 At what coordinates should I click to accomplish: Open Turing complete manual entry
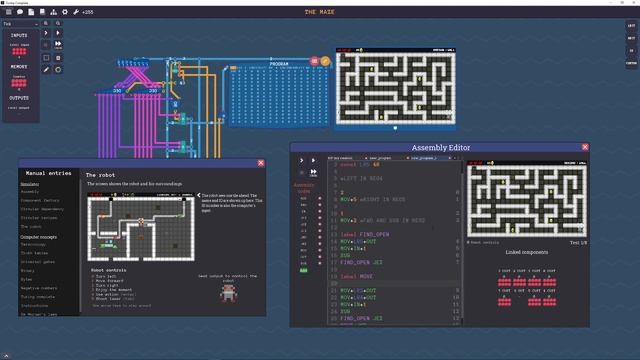[38, 297]
